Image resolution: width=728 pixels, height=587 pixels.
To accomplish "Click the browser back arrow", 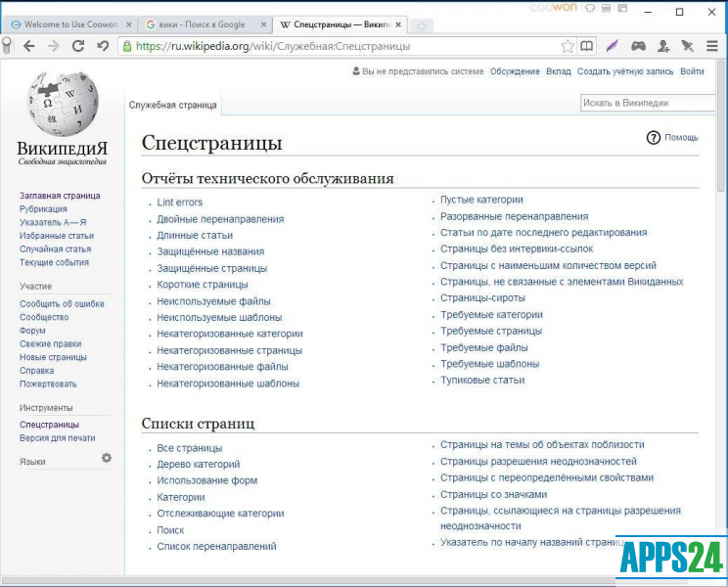I will pos(29,46).
